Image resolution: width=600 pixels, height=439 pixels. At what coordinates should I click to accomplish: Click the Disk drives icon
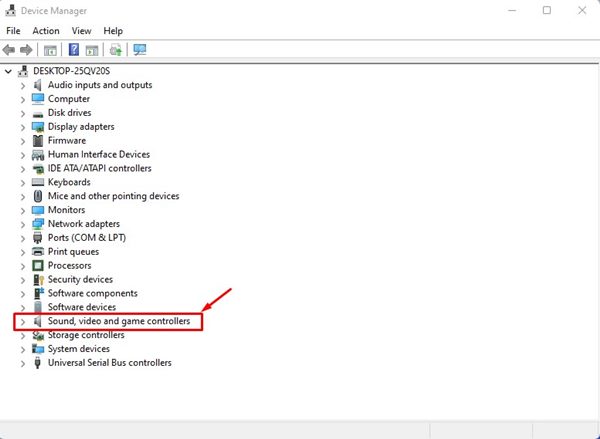point(38,114)
